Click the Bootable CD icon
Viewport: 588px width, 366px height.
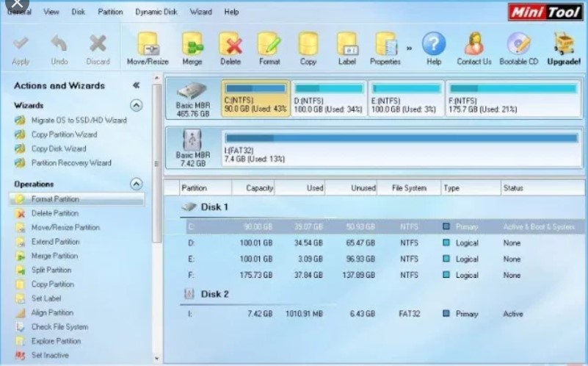pyautogui.click(x=519, y=44)
